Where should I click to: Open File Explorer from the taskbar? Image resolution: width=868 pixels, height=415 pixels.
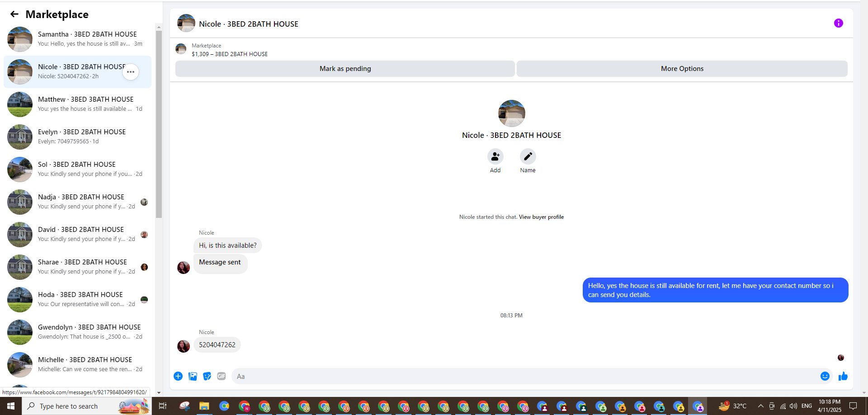coord(204,406)
